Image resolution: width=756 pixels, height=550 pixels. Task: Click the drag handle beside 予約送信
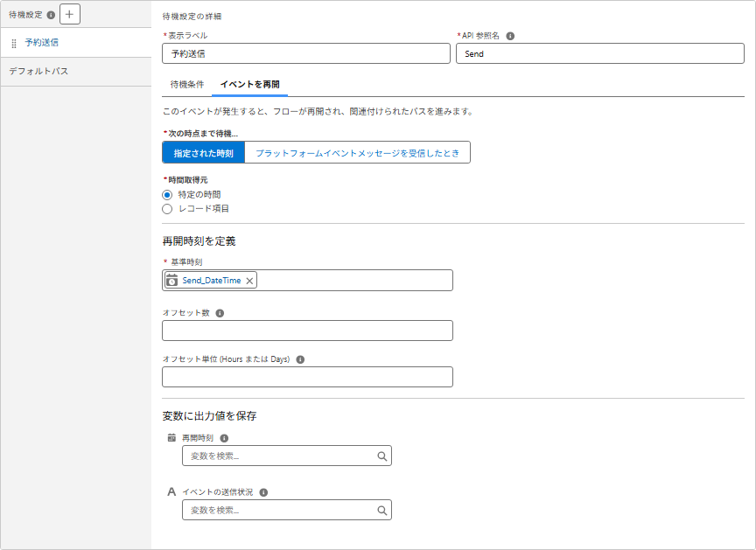pyautogui.click(x=14, y=43)
